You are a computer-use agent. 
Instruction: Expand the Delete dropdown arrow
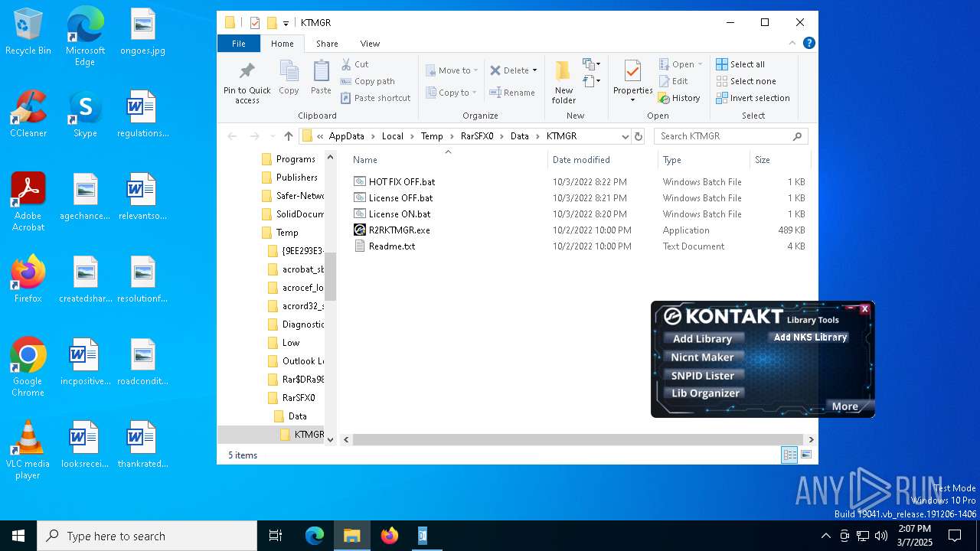(x=534, y=70)
